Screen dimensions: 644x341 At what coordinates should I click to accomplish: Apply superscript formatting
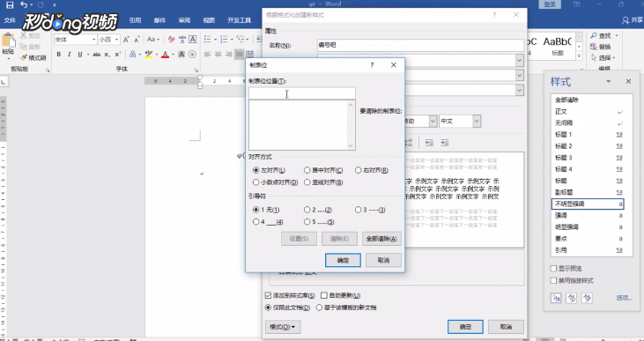point(117,55)
